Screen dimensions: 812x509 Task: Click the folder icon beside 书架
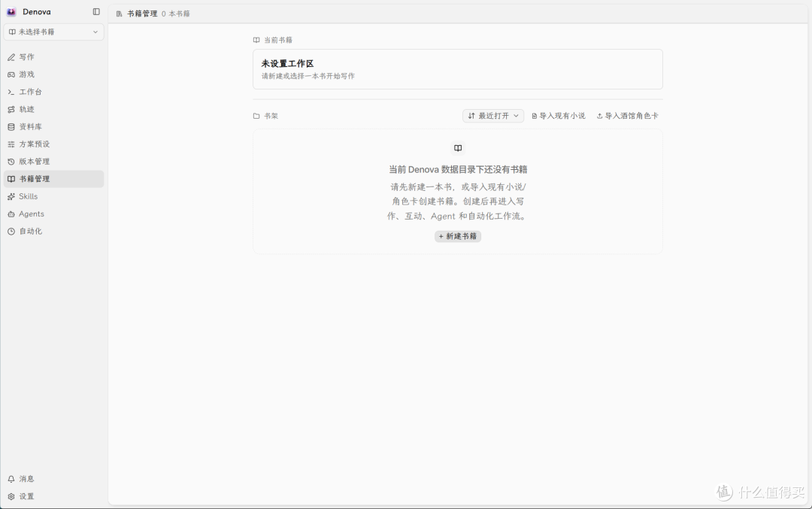[x=256, y=116]
